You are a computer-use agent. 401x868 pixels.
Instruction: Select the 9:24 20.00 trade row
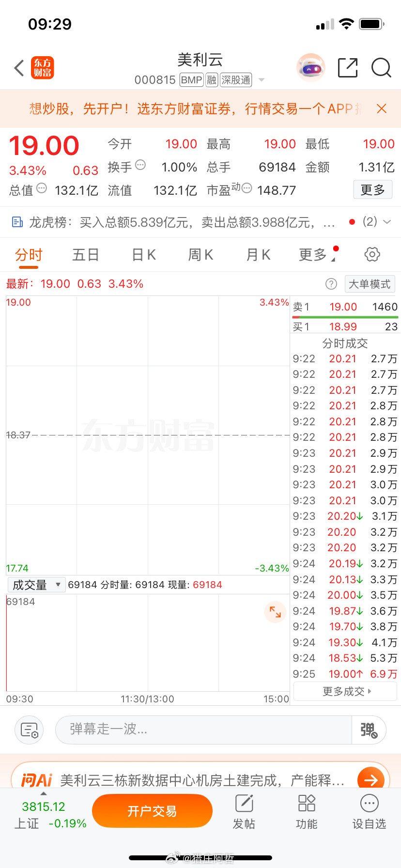345,595
